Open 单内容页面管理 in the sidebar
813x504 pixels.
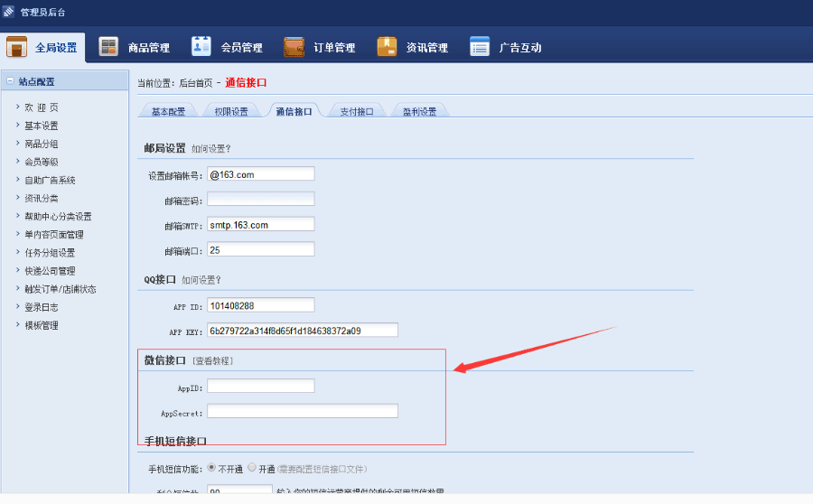tap(54, 234)
